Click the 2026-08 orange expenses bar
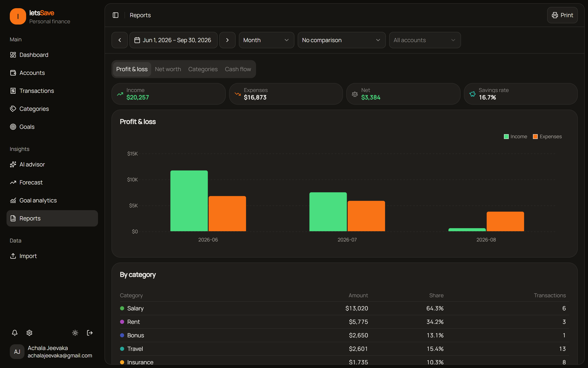 point(505,221)
